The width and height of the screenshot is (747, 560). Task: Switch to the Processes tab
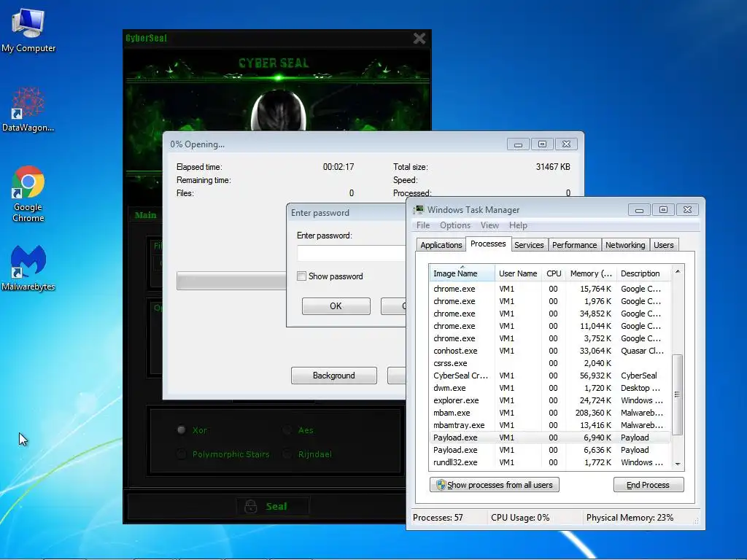pos(488,244)
